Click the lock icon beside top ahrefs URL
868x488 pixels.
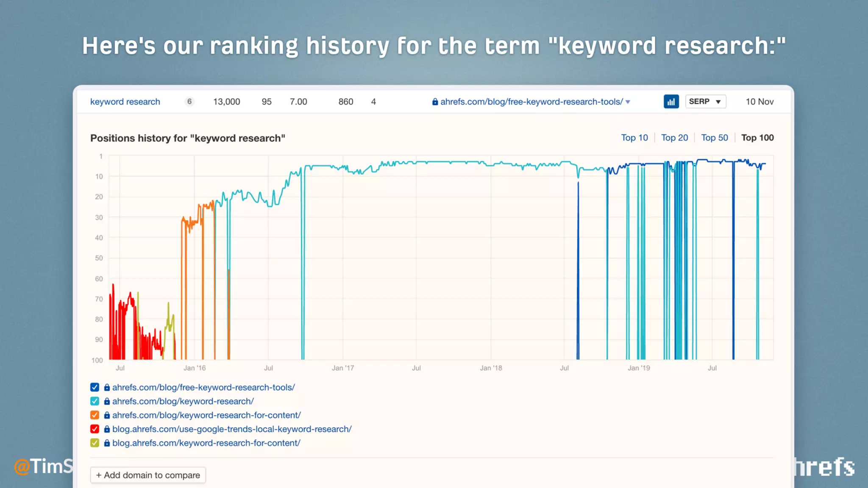point(435,102)
